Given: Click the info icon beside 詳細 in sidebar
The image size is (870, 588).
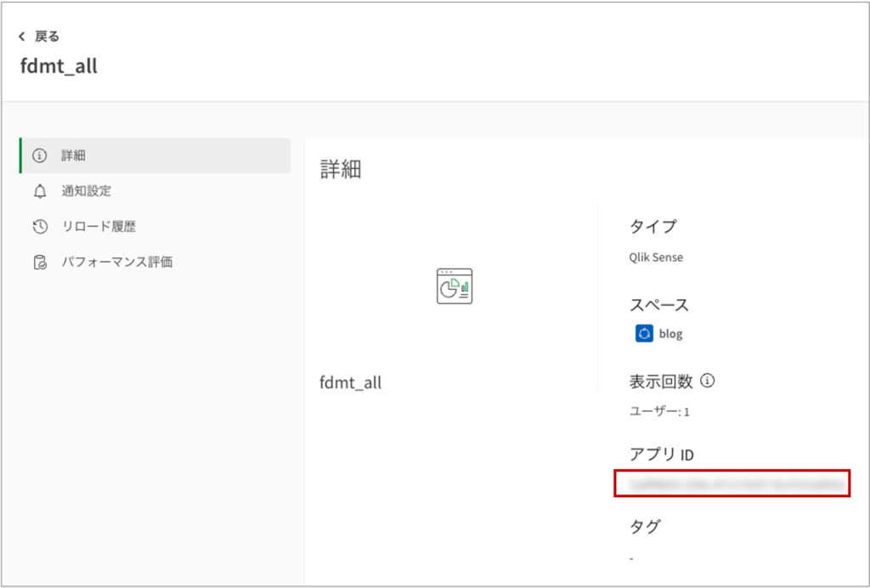Looking at the screenshot, I should coord(39,155).
